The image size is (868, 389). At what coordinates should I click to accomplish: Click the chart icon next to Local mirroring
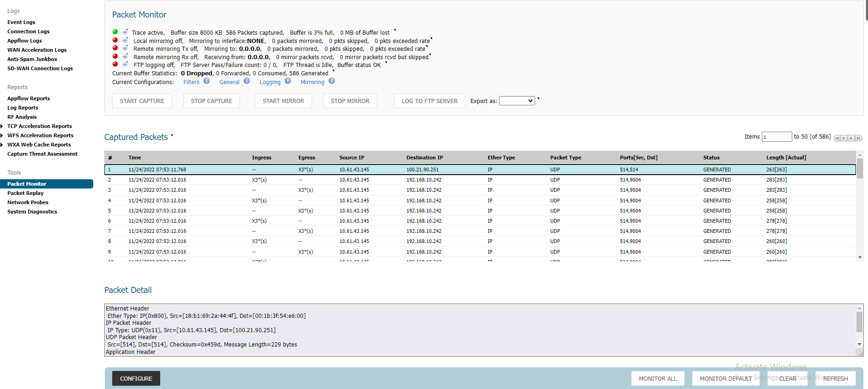[x=125, y=40]
